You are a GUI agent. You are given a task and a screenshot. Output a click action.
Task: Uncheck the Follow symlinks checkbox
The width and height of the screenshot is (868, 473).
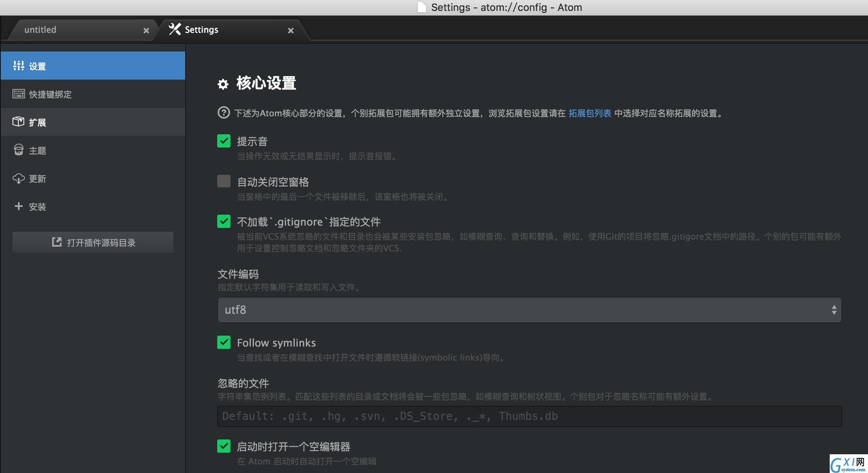tap(224, 342)
